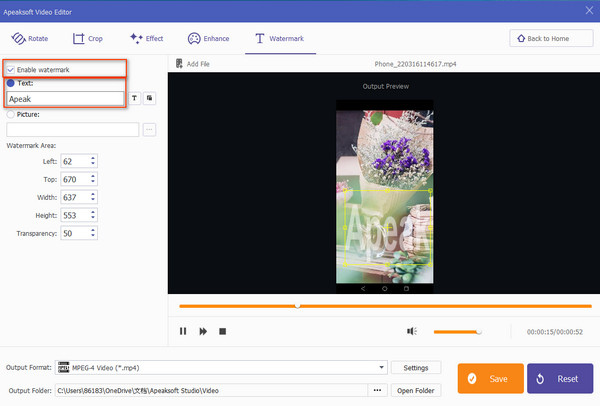This screenshot has width=600, height=406.
Task: Click the Height value field showing 553
Action: coord(75,215)
